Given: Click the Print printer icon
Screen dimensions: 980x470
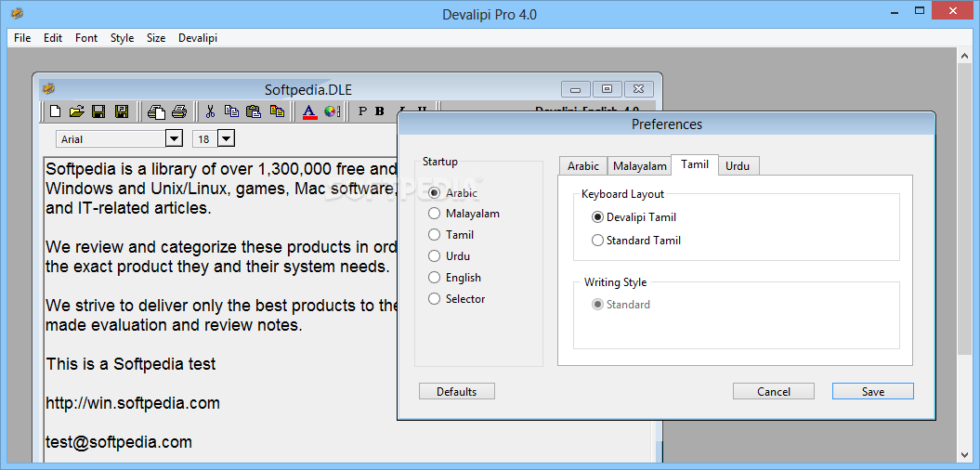Looking at the screenshot, I should 179,111.
